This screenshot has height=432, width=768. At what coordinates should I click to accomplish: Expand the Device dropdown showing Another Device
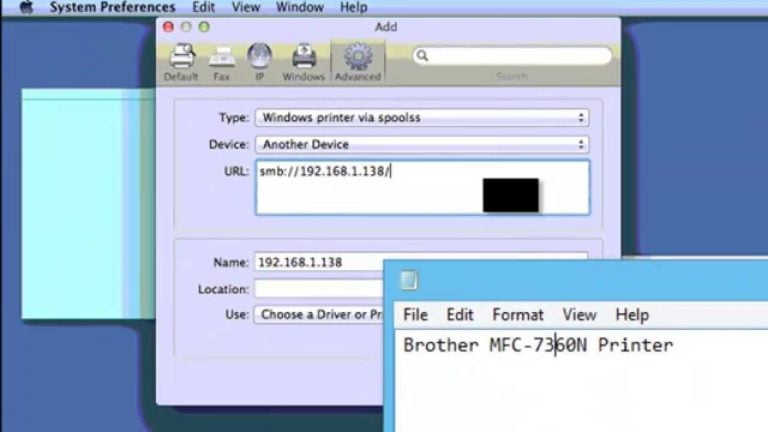coord(422,144)
